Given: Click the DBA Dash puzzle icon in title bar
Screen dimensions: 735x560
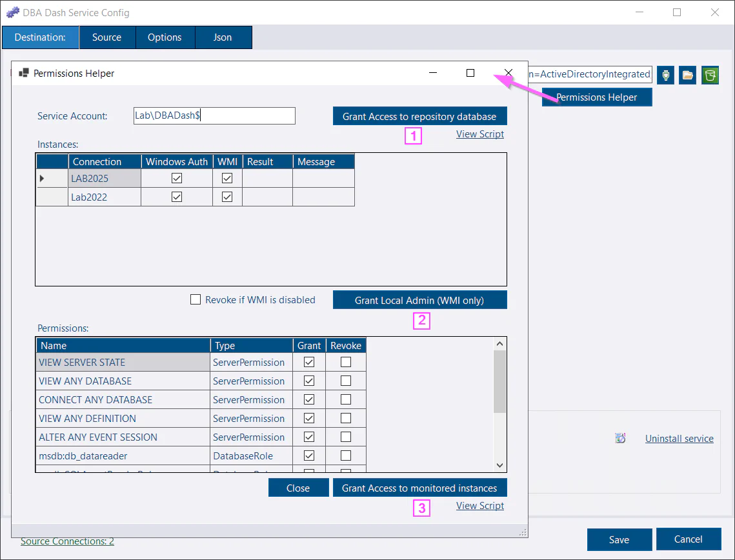Looking at the screenshot, I should point(13,12).
